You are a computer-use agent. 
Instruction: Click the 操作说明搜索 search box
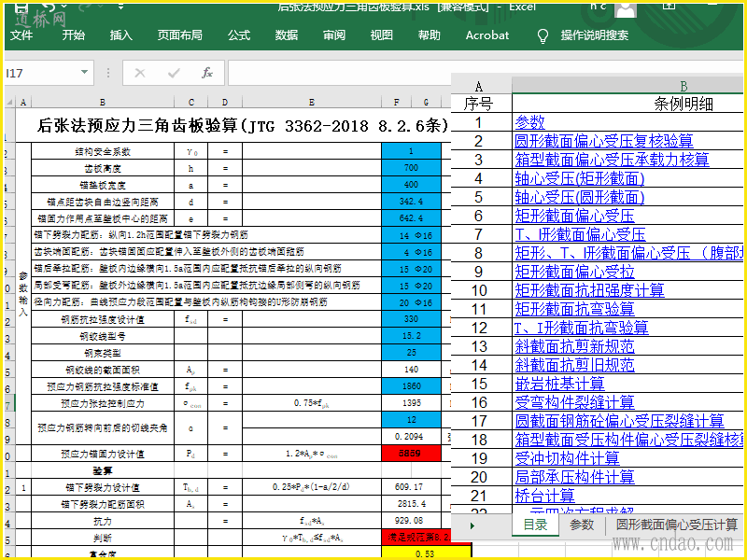594,35
